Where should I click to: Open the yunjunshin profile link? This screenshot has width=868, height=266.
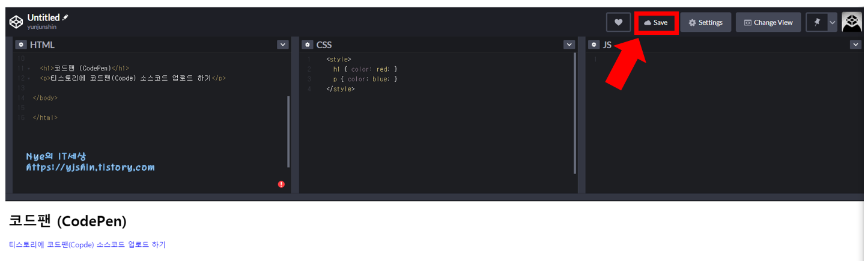[42, 27]
